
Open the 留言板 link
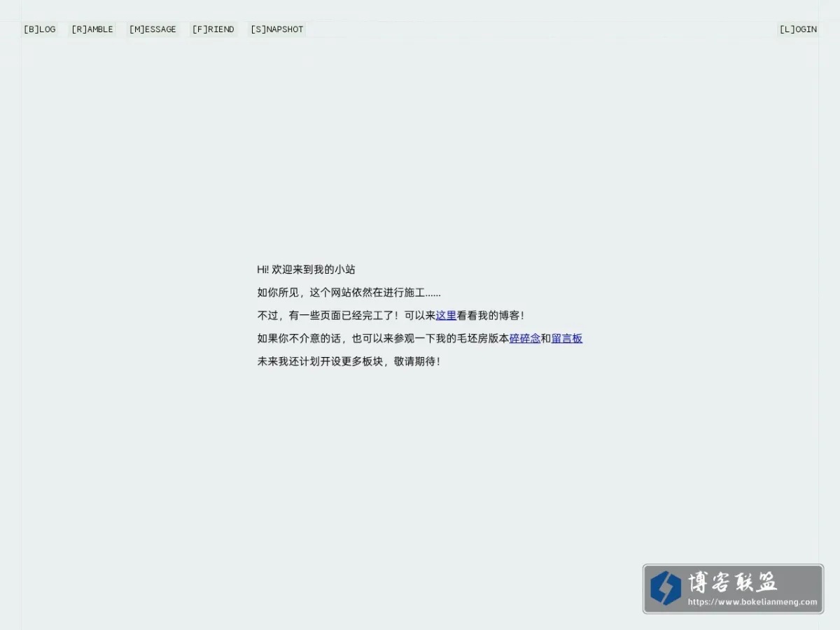[567, 339]
